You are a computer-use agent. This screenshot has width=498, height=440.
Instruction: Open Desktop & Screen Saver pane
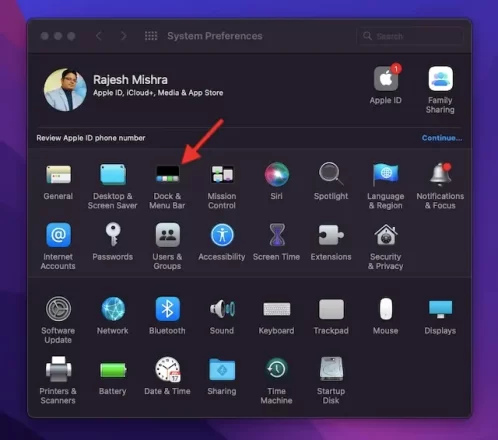[x=113, y=174]
